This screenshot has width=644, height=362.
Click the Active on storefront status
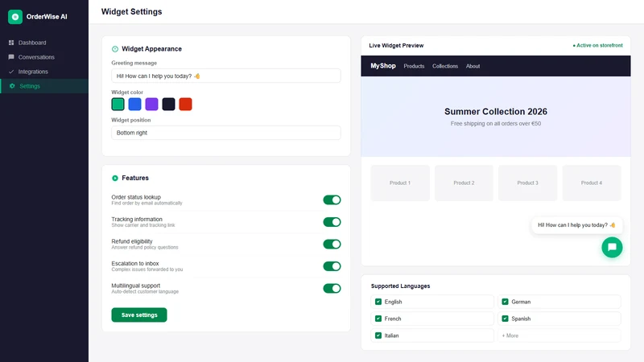pos(597,46)
